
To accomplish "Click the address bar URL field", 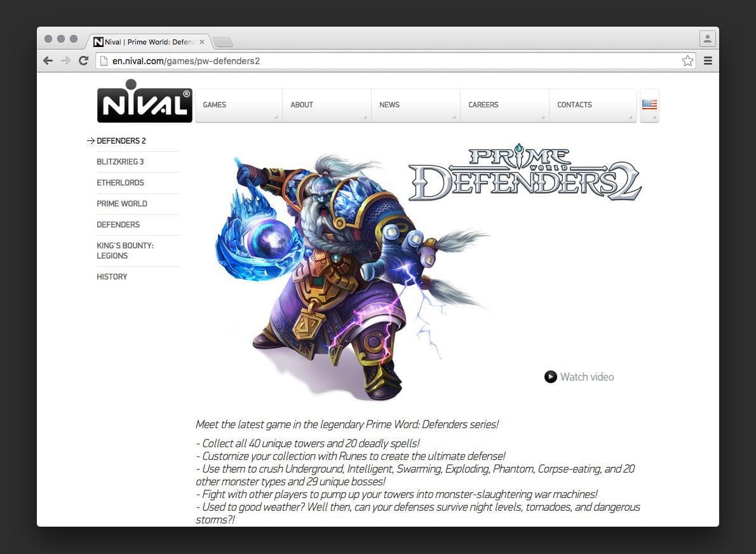I will 381,61.
